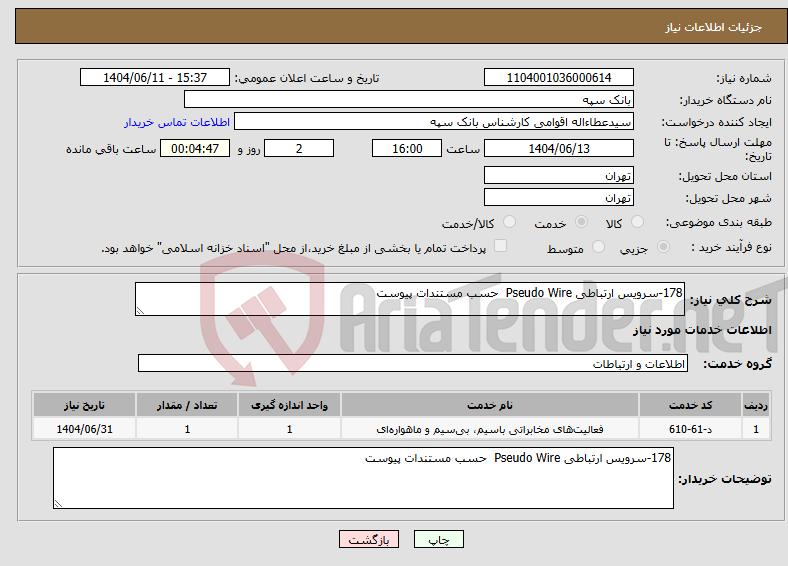
Task: Click the طبقه بندی موضوعی label
Action: click(719, 222)
